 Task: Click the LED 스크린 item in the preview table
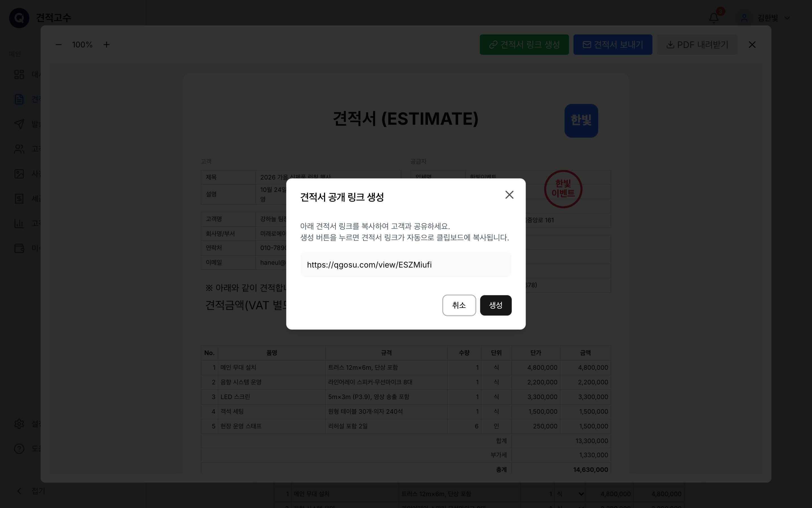coord(235,397)
